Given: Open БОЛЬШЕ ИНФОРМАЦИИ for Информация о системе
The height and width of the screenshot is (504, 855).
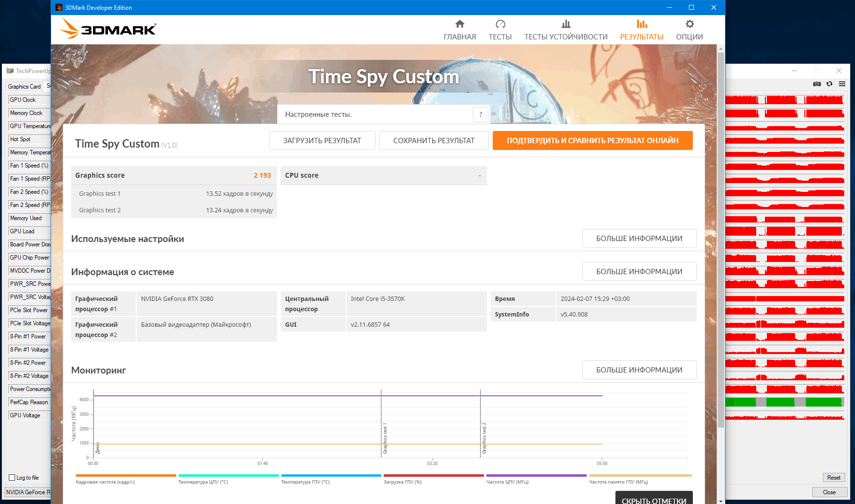Looking at the screenshot, I should (x=639, y=272).
